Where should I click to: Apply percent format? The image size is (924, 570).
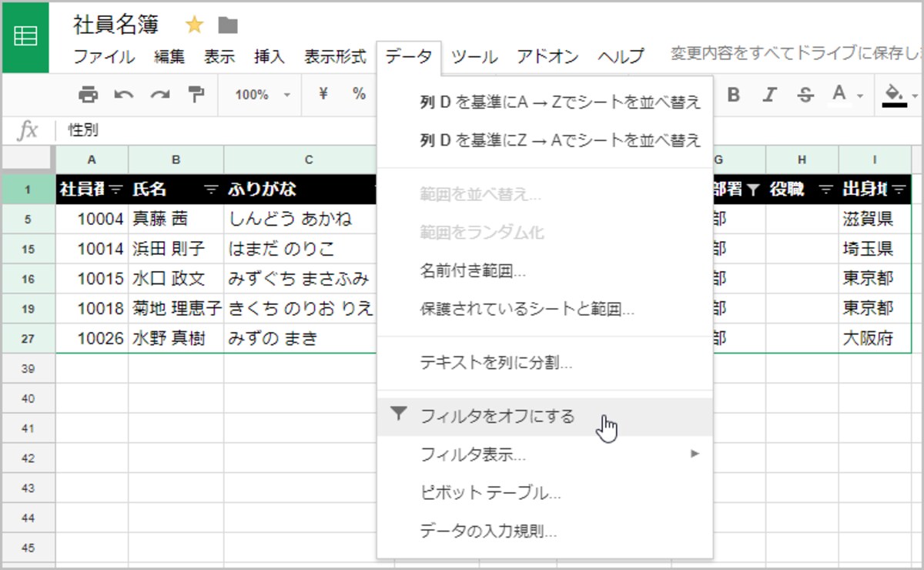pyautogui.click(x=359, y=94)
